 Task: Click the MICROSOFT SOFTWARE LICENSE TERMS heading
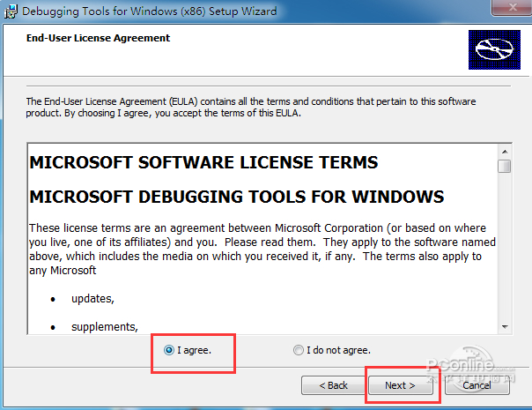(x=204, y=162)
